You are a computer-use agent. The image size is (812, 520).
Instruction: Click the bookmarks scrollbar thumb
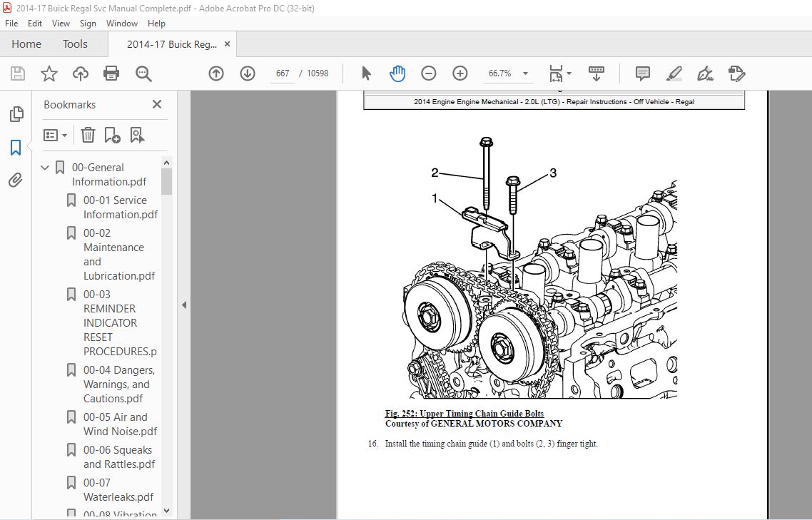[x=166, y=181]
